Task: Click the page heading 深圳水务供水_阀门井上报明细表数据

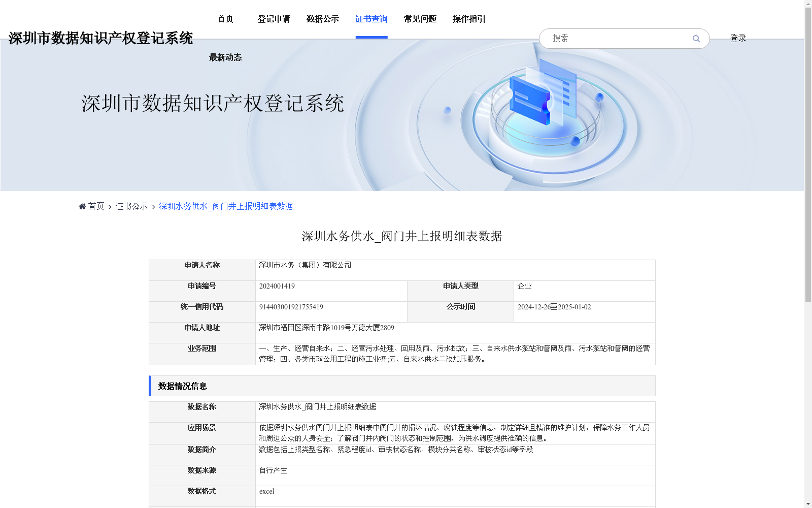Action: tap(402, 236)
